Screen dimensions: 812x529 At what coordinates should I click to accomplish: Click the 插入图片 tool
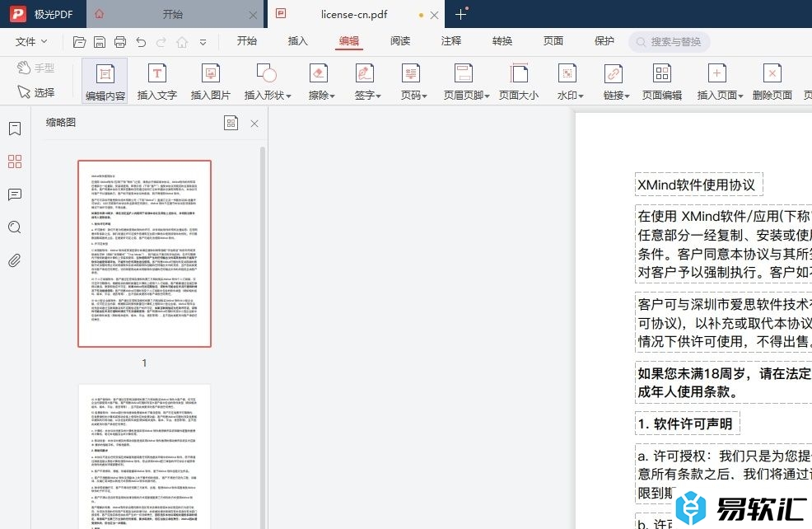(x=210, y=82)
